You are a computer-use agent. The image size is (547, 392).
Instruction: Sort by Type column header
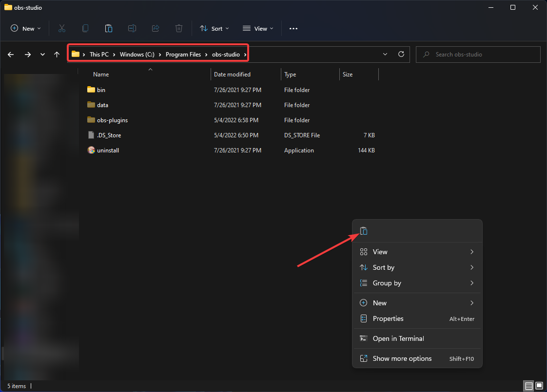(290, 74)
